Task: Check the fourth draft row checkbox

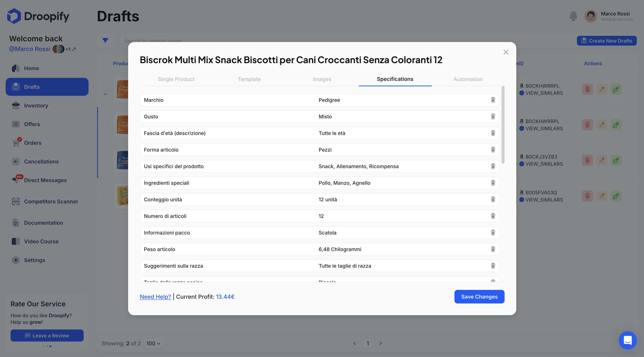Action: 105,196
